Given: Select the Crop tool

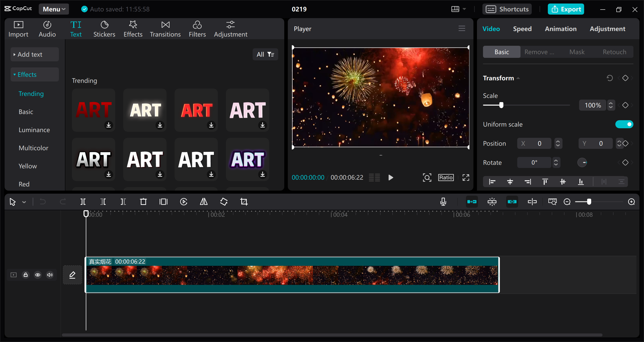Looking at the screenshot, I should 244,201.
